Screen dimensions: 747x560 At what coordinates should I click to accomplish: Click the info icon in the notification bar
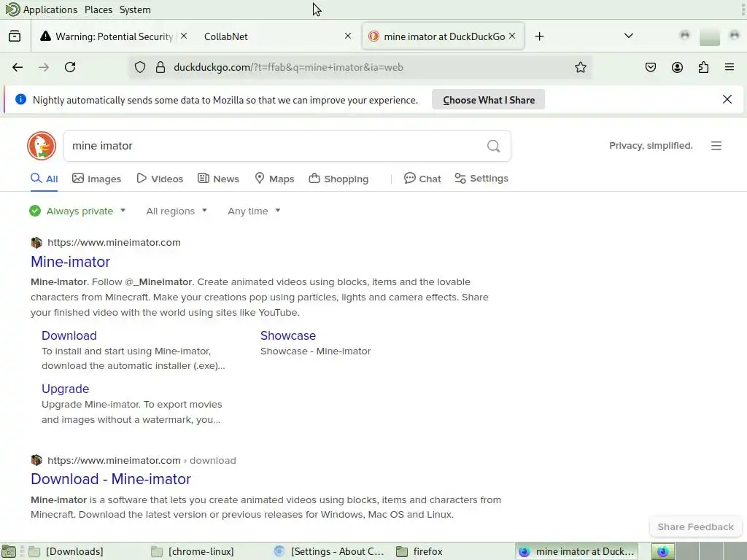[20, 99]
